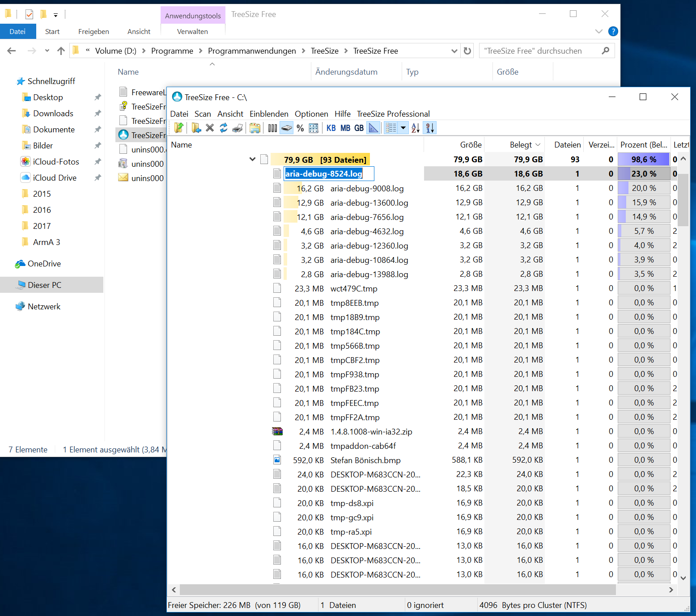Open the Hilfe menu
This screenshot has height=616, width=696.
coord(343,114)
